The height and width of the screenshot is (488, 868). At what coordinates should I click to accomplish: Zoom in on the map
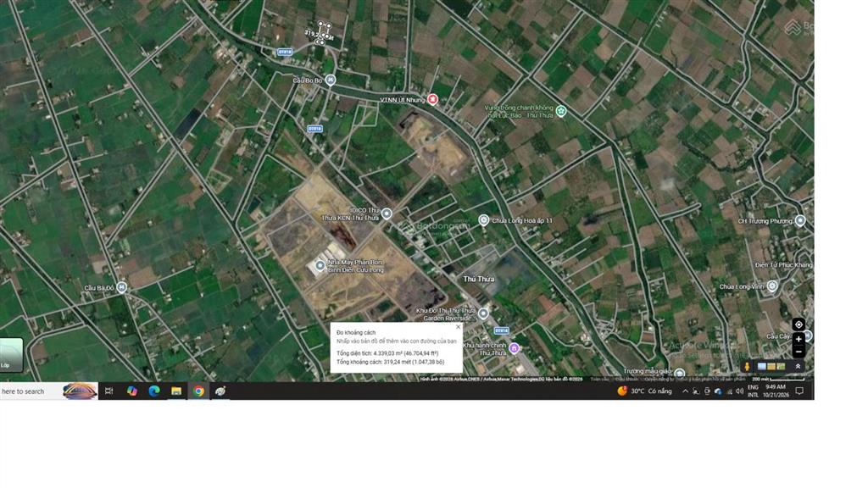pyautogui.click(x=798, y=339)
